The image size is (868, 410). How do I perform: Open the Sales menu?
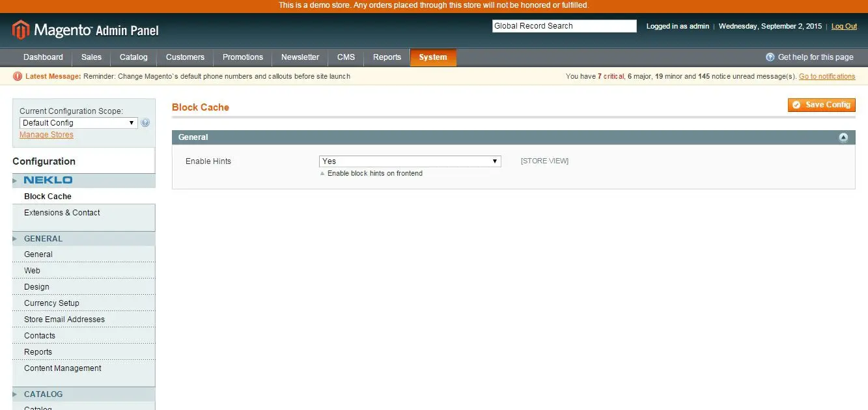click(x=91, y=57)
